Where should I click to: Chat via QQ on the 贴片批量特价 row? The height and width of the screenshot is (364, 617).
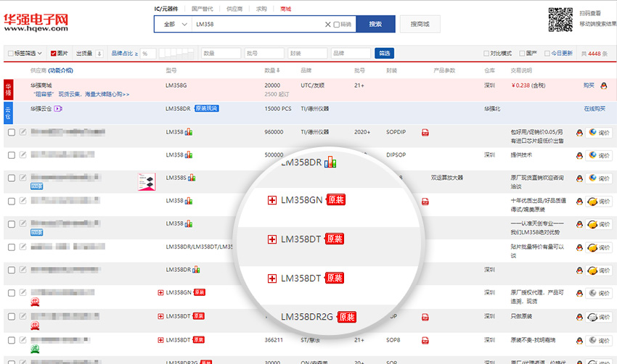click(x=579, y=248)
